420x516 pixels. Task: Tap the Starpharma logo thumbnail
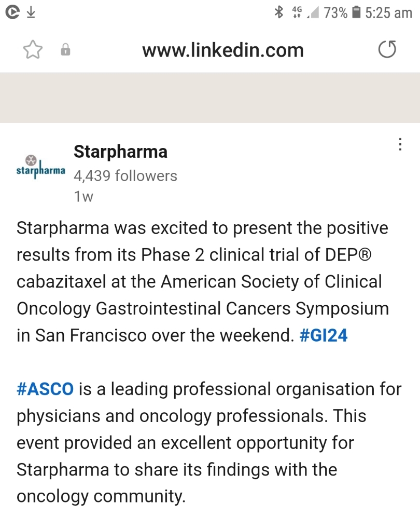pos(41,167)
